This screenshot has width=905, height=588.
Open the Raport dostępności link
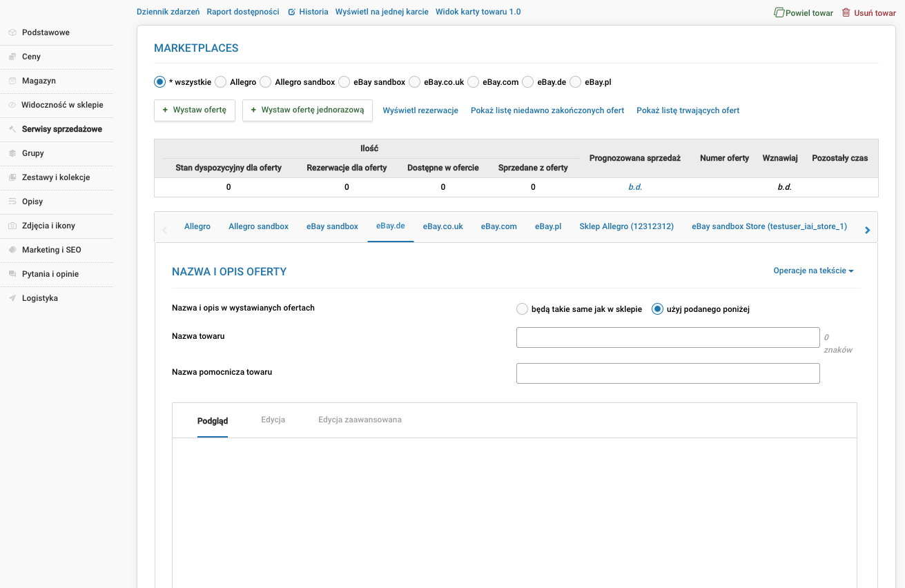tap(243, 12)
